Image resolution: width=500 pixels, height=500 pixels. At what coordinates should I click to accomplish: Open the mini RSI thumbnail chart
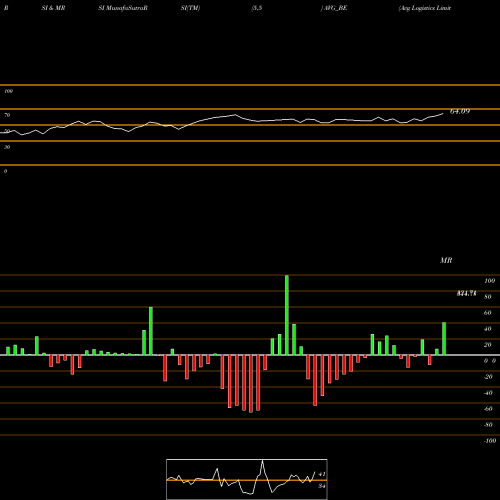click(x=247, y=479)
